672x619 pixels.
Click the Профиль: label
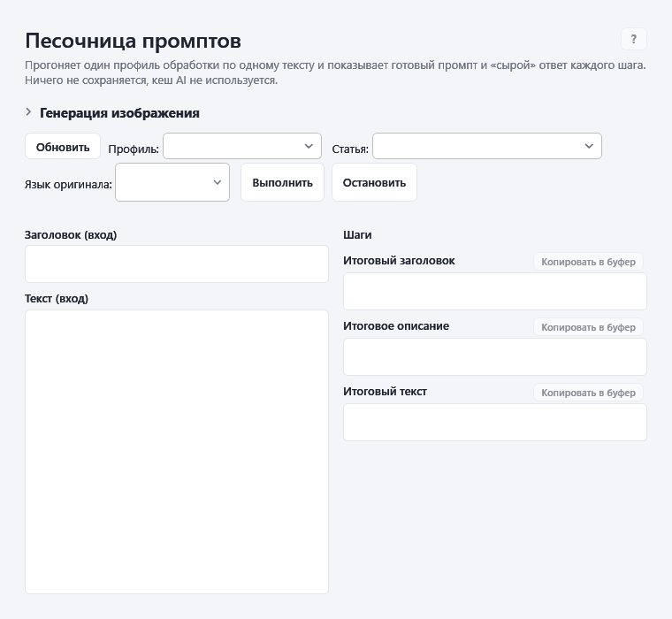[x=134, y=149]
